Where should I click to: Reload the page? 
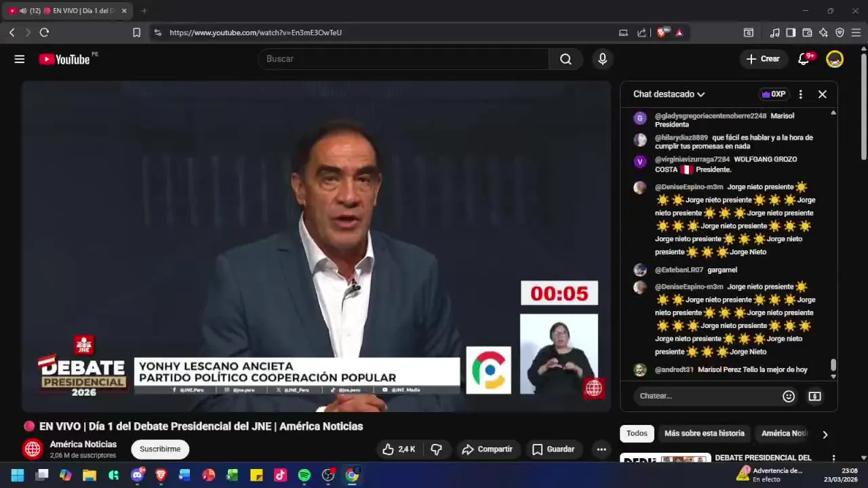tap(44, 33)
